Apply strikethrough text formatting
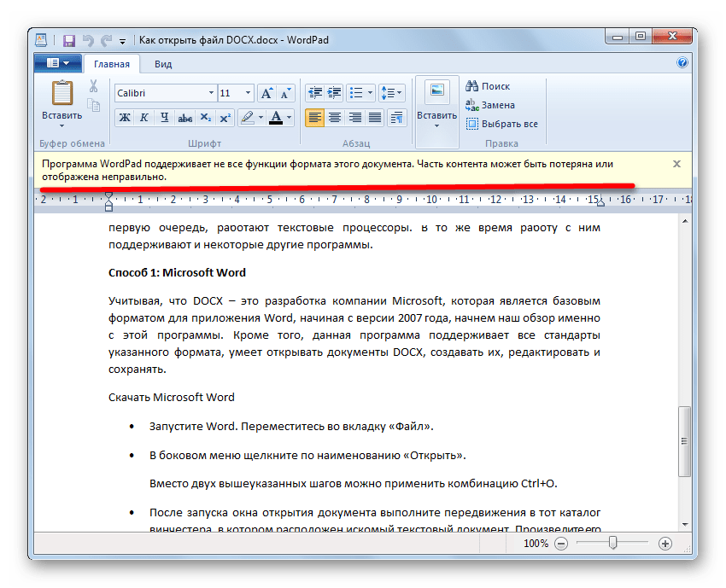726x588 pixels. [184, 118]
